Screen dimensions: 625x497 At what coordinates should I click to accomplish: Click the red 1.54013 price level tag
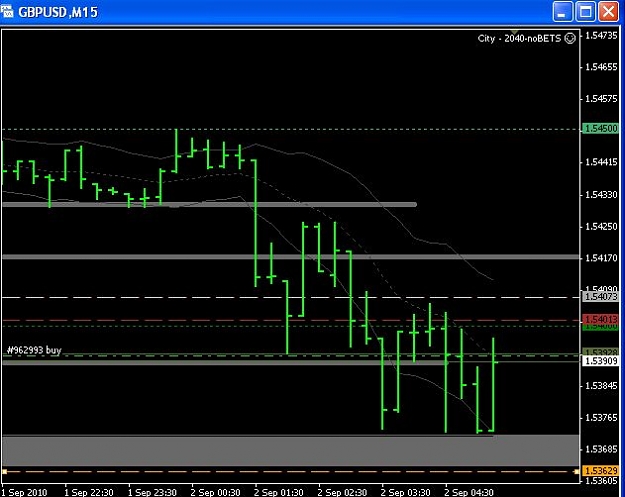(600, 319)
